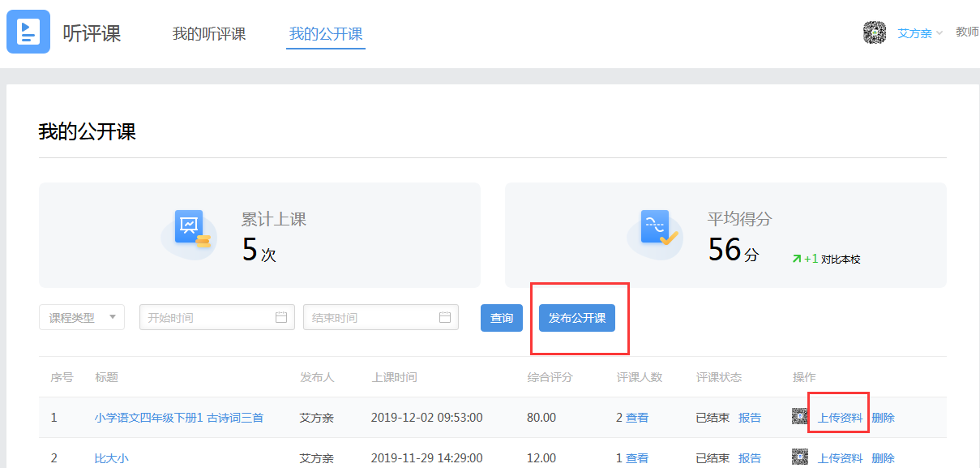Viewport: 980px width, 468px height.
Task: Click the 听评课 app logo icon
Action: 28,32
